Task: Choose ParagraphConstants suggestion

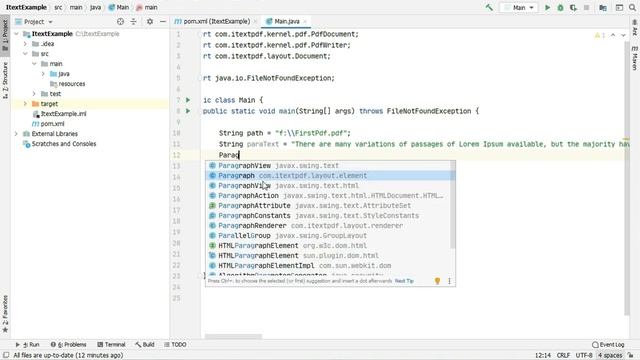Action: [x=329, y=216]
